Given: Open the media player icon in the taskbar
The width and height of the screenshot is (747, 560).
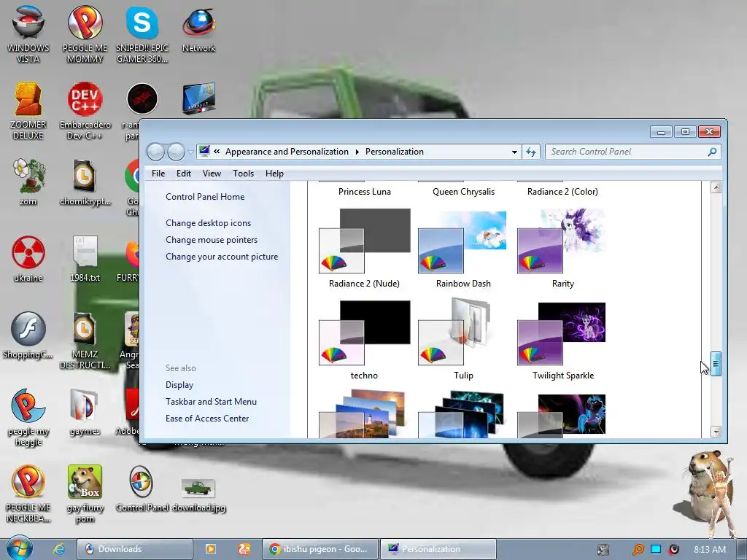Looking at the screenshot, I should click(210, 549).
